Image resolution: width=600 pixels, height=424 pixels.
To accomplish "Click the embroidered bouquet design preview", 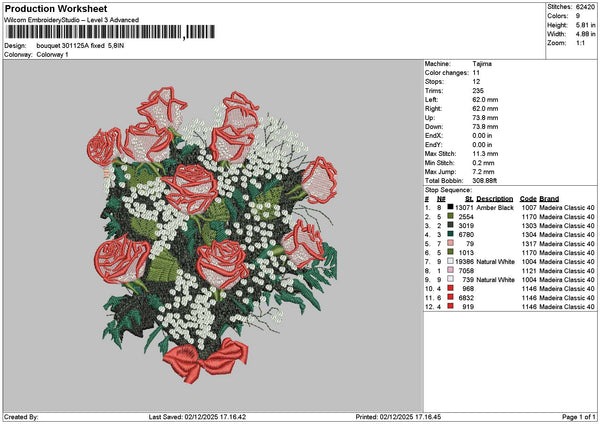I will [x=212, y=235].
